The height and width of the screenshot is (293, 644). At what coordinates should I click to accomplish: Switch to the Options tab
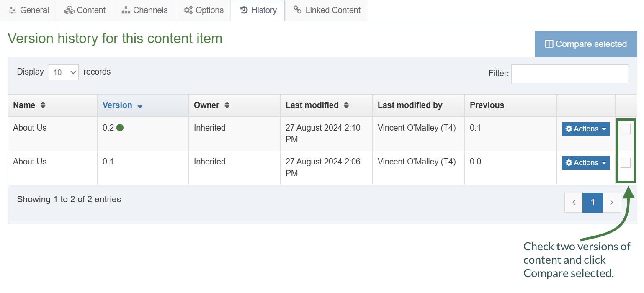[x=203, y=10]
